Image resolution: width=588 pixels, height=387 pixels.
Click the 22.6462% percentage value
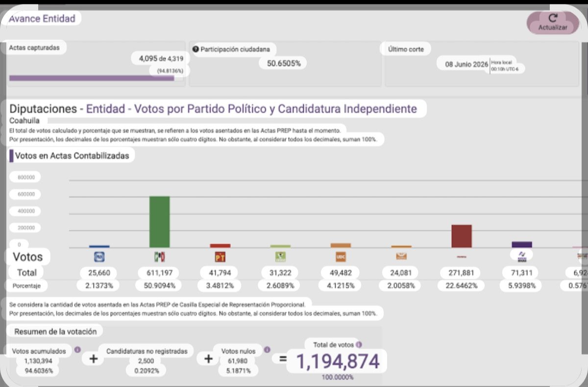pyautogui.click(x=462, y=286)
